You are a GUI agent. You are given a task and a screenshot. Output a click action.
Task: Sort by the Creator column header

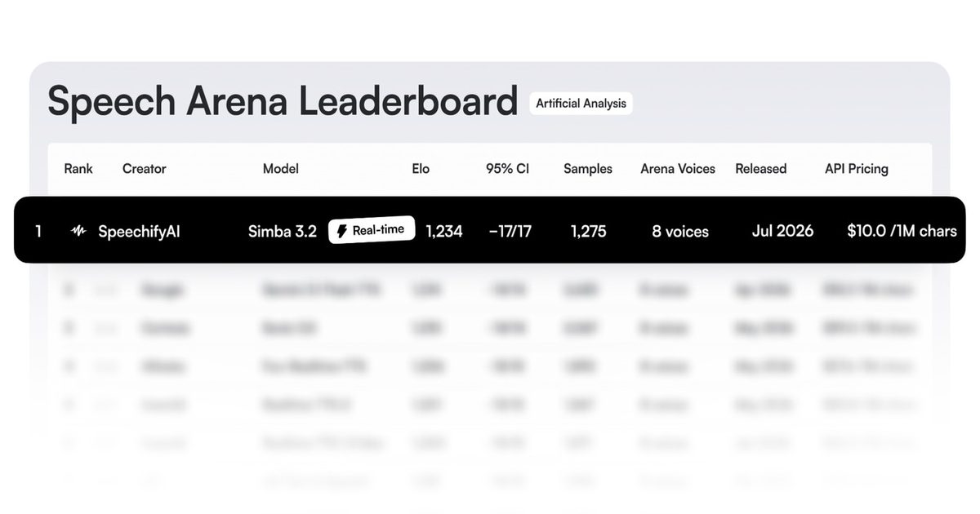(x=144, y=169)
